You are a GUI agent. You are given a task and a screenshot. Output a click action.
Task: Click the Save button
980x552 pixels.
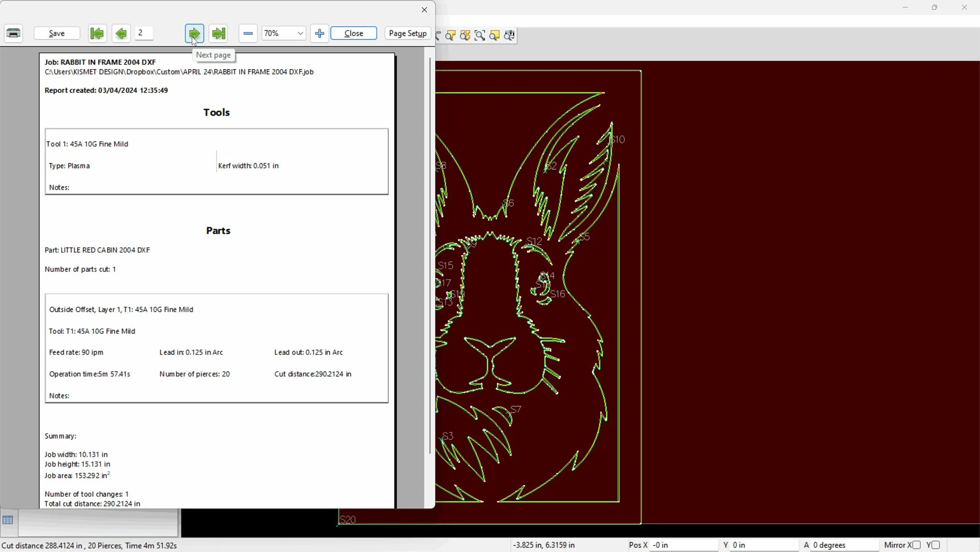click(57, 33)
